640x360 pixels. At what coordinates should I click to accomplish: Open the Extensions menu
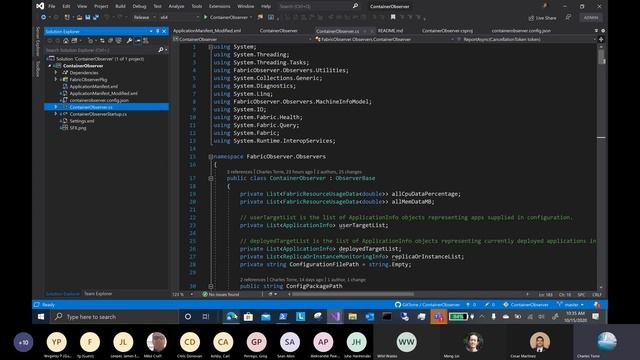pos(220,7)
